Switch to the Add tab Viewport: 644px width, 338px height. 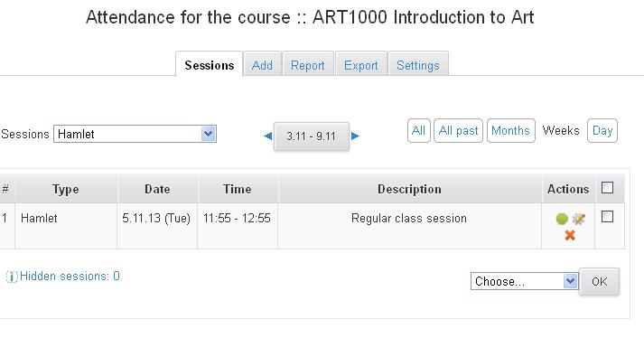262,65
